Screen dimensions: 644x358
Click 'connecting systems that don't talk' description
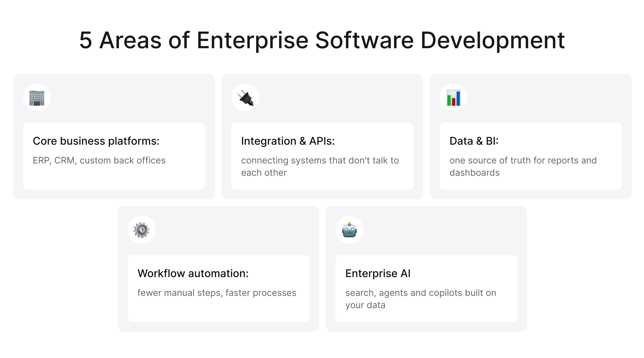(320, 166)
